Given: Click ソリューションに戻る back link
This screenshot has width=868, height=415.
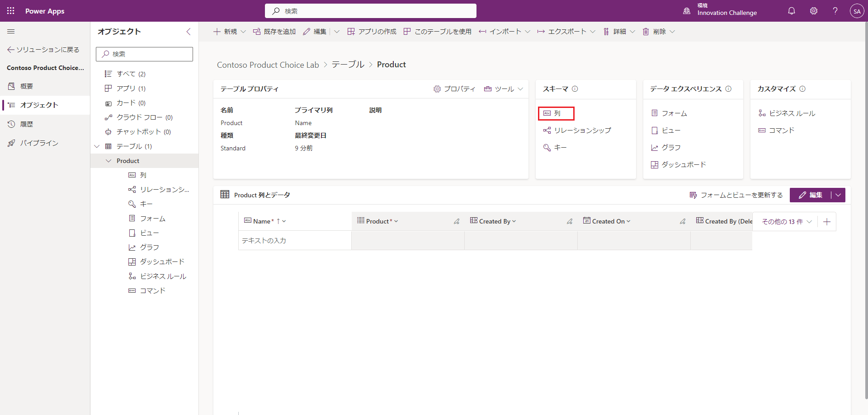Looking at the screenshot, I should (43, 50).
